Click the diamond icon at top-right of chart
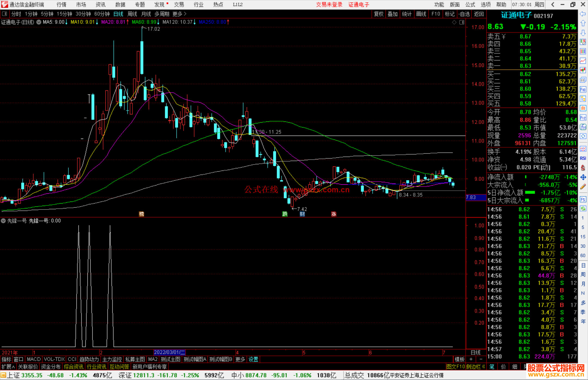Image resolution: width=588 pixels, height=380 pixels. point(454,22)
